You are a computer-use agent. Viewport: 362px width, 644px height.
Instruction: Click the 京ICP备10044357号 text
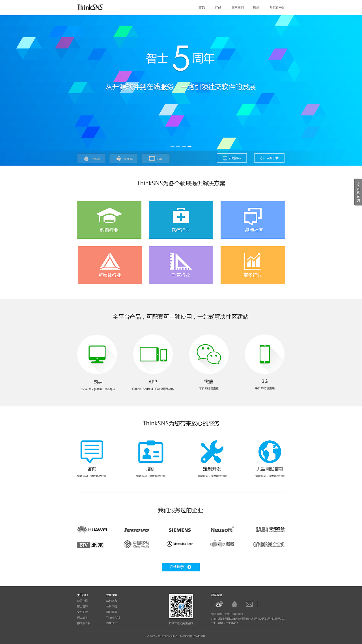(195, 636)
